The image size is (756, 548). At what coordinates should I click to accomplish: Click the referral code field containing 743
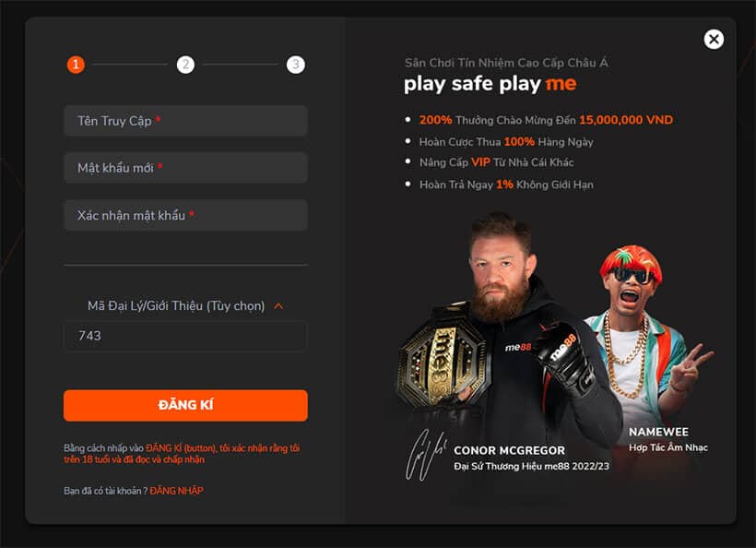185,336
